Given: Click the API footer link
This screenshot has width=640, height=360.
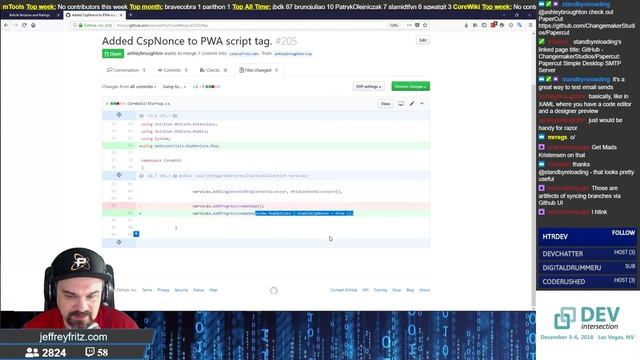Looking at the screenshot, I should (x=365, y=290).
